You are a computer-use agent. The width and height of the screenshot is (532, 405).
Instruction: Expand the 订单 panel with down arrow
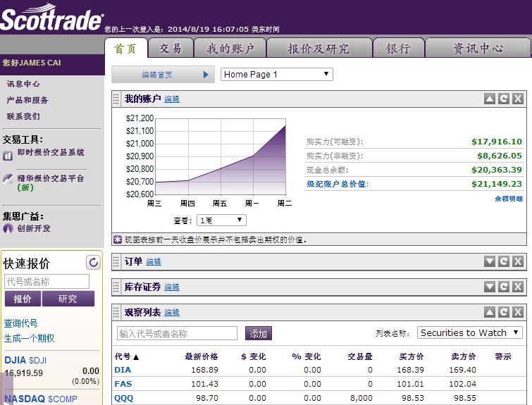click(490, 261)
